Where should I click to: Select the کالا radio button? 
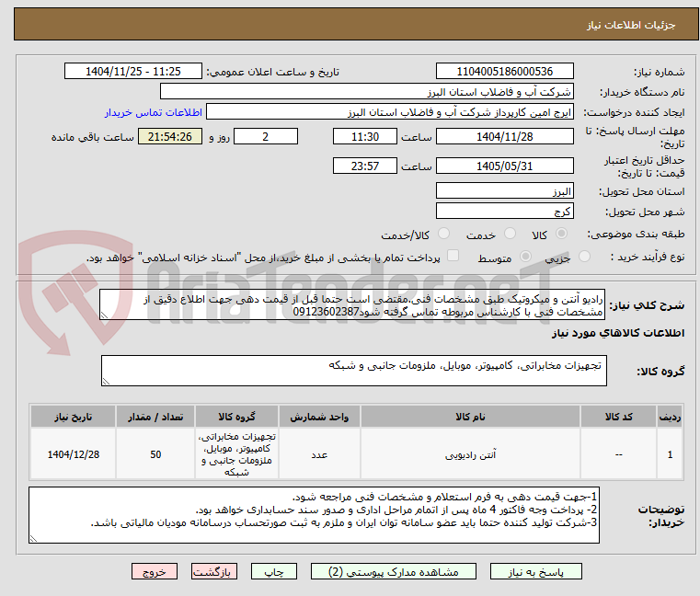pos(562,234)
